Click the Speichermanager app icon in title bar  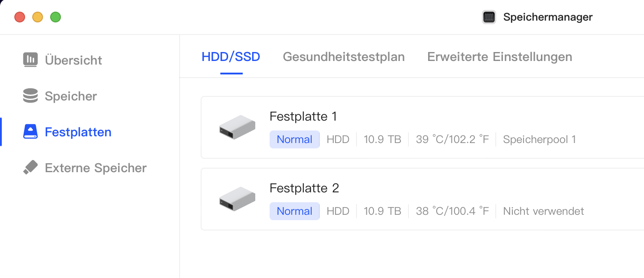point(489,17)
